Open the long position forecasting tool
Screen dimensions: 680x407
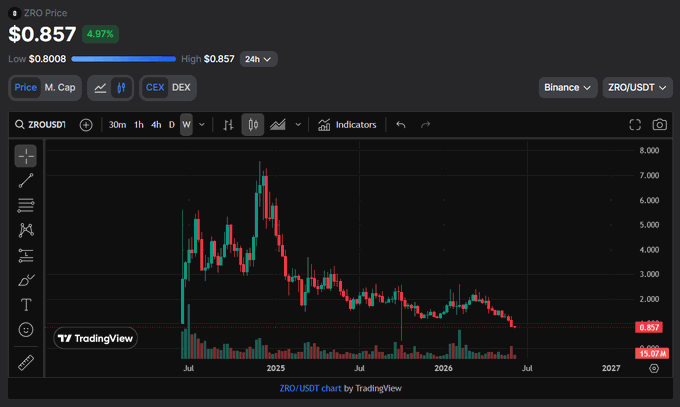(26, 256)
